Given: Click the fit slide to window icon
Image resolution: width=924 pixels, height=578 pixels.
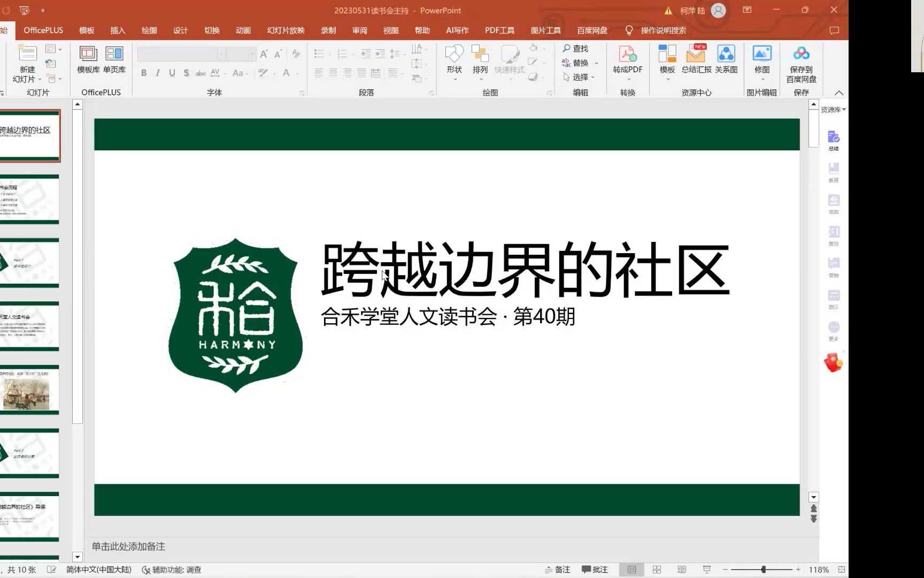Looking at the screenshot, I should (842, 569).
